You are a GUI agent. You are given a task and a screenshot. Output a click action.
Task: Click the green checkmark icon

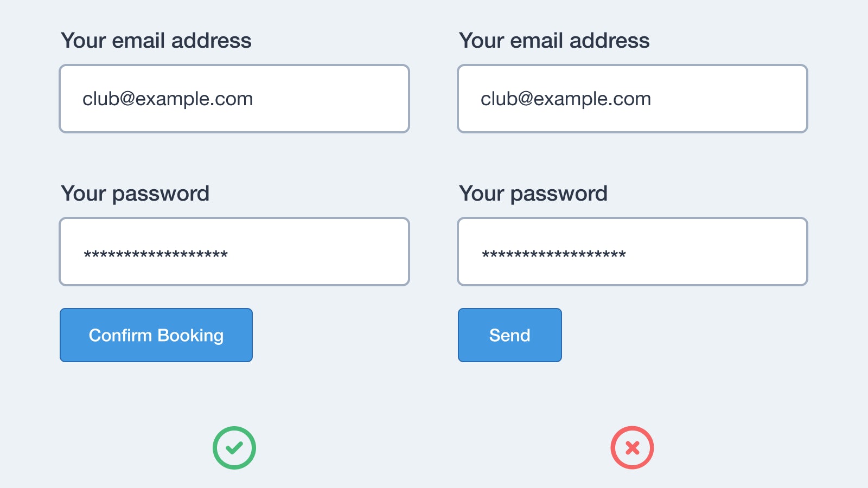[234, 448]
